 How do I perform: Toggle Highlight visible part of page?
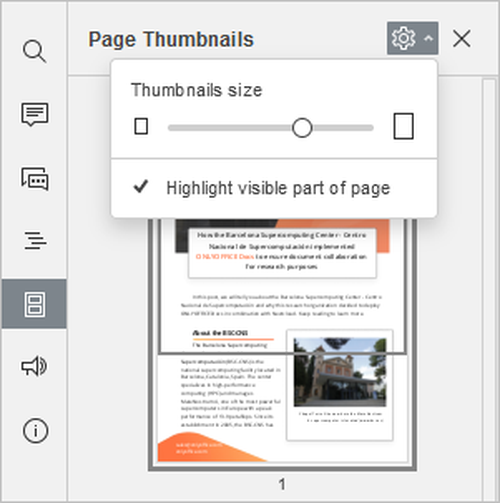point(274,188)
